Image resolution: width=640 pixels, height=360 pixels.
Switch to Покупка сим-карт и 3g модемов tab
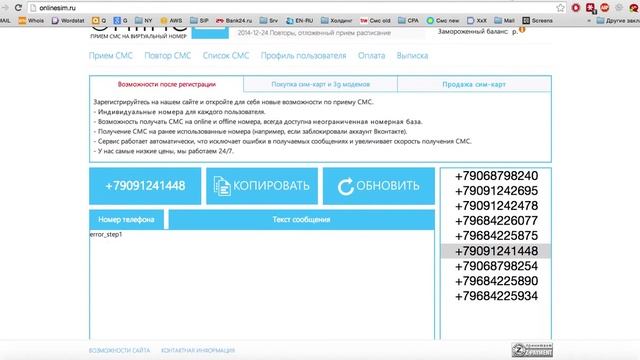(320, 84)
